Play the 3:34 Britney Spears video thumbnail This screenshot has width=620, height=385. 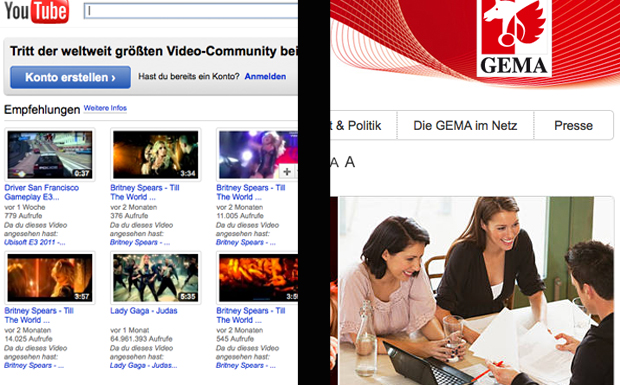point(155,155)
